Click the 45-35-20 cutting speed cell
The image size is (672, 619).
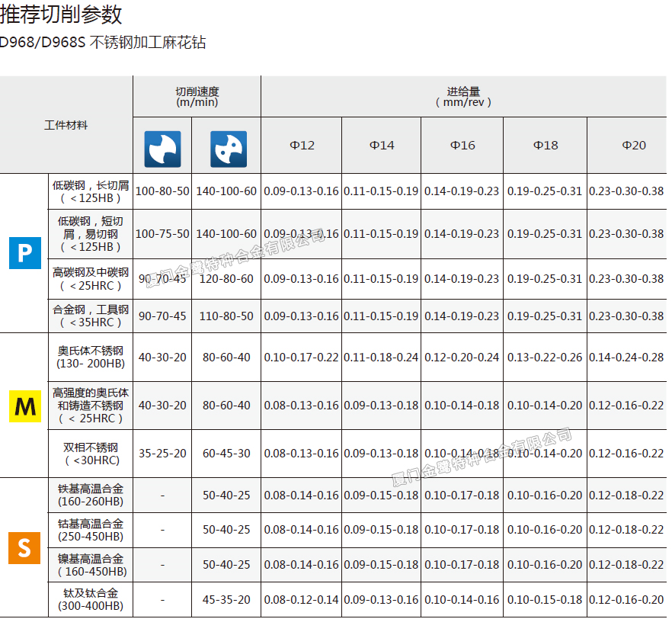click(226, 599)
